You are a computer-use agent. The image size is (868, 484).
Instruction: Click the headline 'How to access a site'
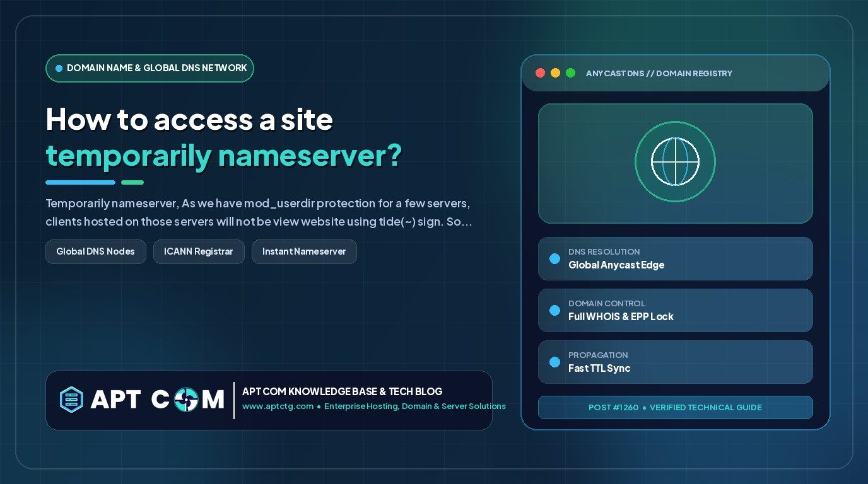pos(189,119)
